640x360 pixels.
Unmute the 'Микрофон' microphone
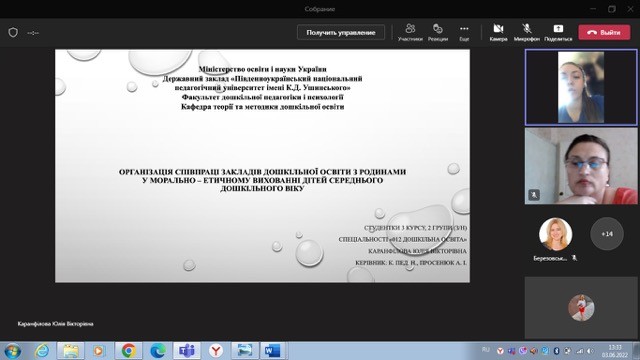[x=527, y=33]
